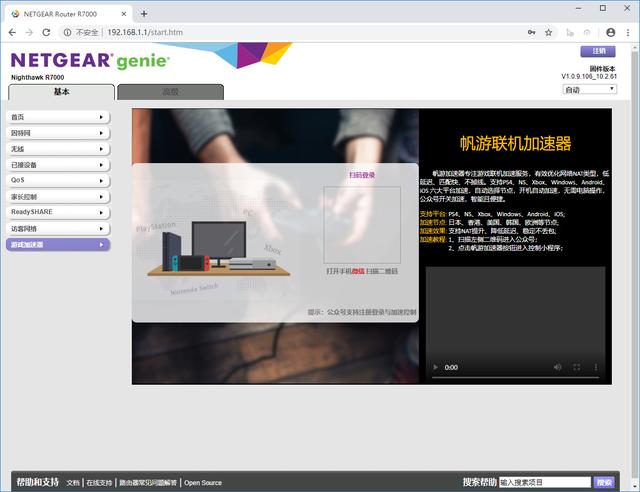Viewport: 640px width, 492px height.
Task: Open saved password key icon
Action: tap(531, 32)
